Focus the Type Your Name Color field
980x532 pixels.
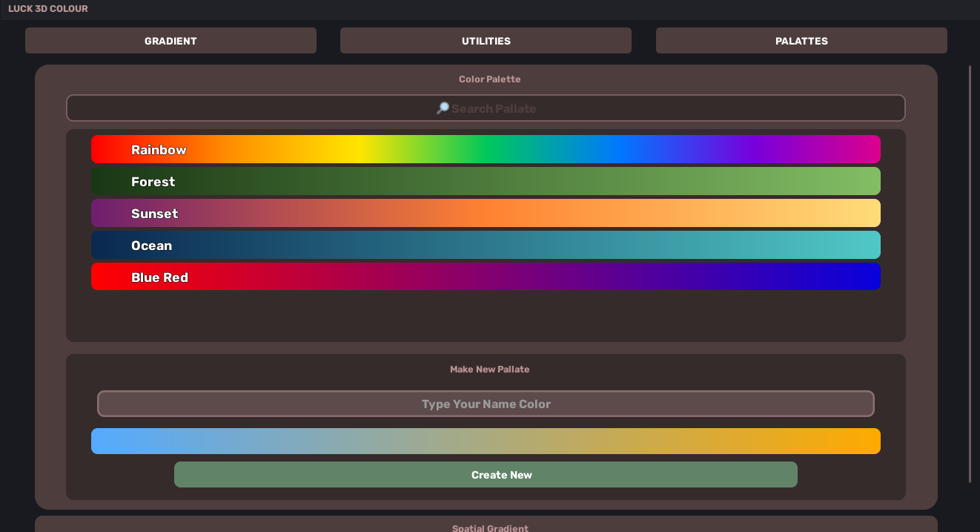[486, 404]
